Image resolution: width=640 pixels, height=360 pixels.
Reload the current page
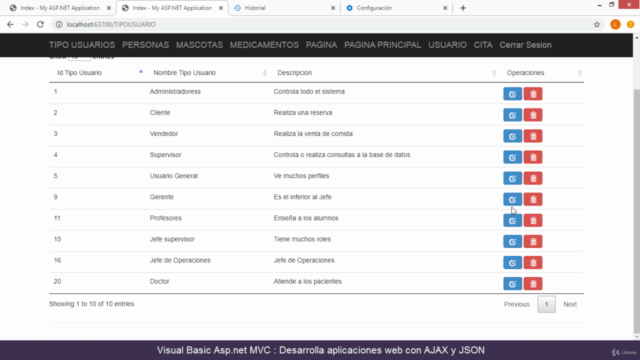40,24
